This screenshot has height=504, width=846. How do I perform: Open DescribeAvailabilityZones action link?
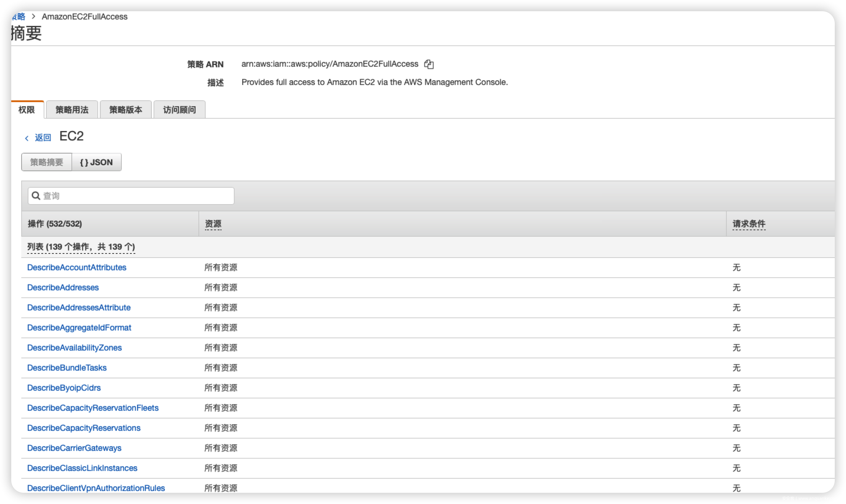pos(74,348)
